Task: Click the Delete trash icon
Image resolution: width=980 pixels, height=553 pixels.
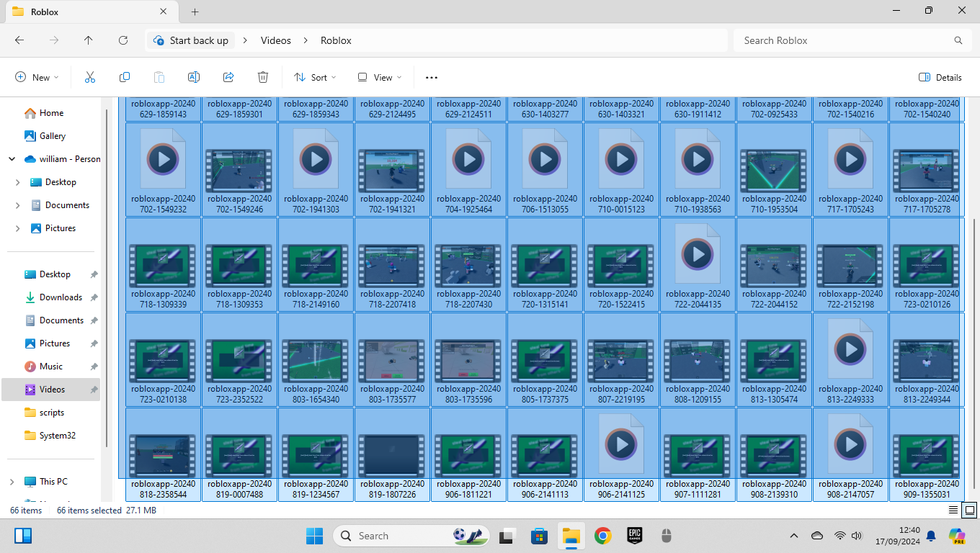Action: click(263, 77)
